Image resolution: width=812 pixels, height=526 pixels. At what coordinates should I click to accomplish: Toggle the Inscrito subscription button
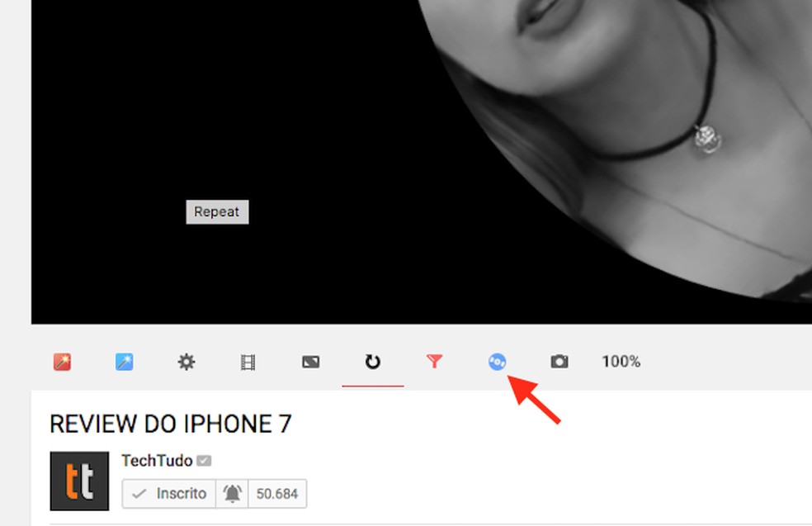(x=168, y=494)
